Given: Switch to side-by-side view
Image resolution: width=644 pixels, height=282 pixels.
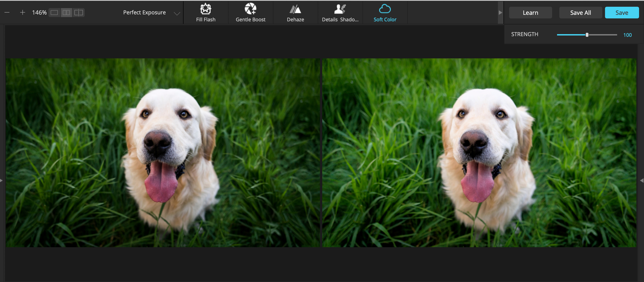Looking at the screenshot, I should tap(66, 13).
